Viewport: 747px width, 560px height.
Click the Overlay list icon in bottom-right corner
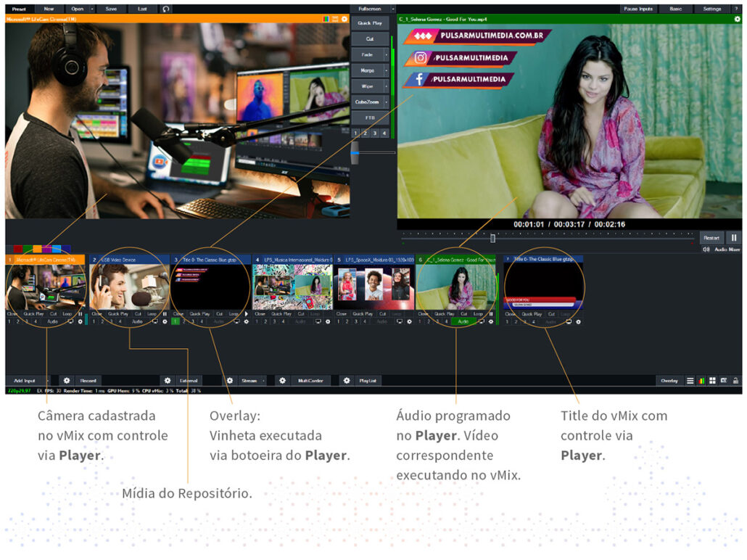pos(690,380)
